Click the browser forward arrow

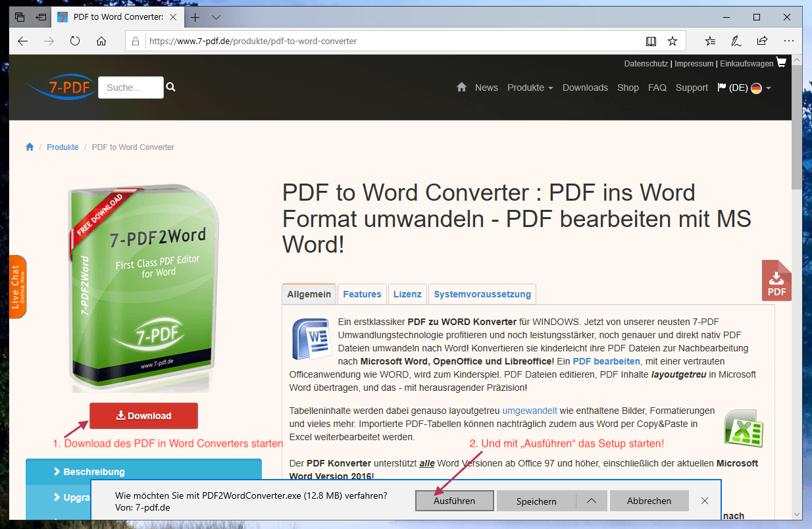point(49,41)
